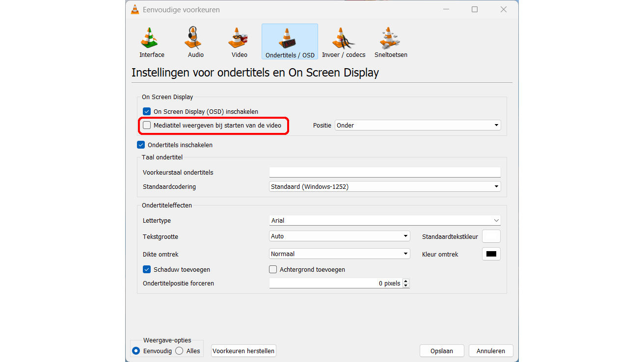Select the Eenvoudig radio button
The image size is (644, 362).
coord(136,351)
